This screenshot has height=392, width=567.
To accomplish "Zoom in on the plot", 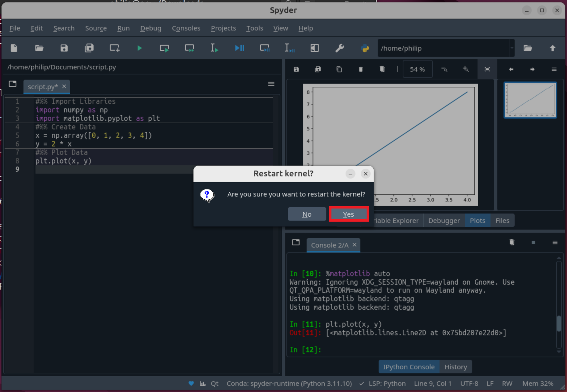I will tap(466, 69).
